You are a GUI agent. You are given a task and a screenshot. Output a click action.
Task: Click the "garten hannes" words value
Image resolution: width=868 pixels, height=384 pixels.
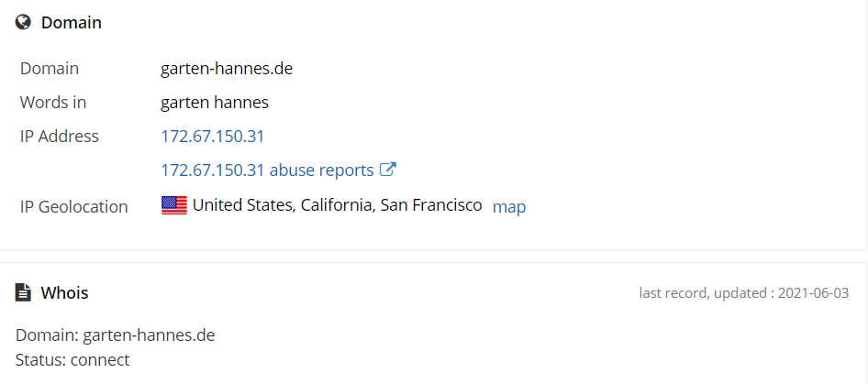click(215, 103)
